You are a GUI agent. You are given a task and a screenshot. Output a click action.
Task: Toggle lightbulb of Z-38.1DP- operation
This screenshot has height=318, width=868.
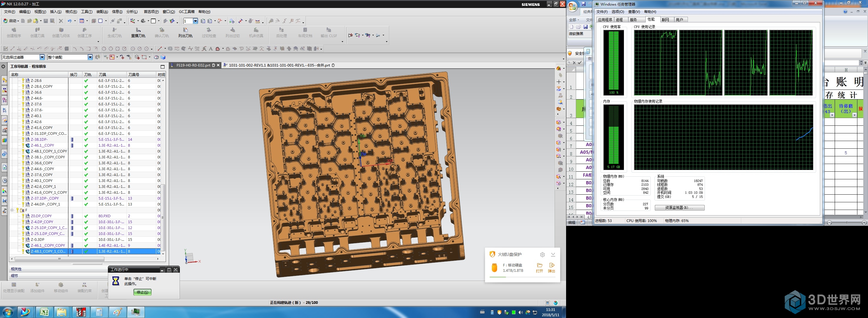click(23, 139)
